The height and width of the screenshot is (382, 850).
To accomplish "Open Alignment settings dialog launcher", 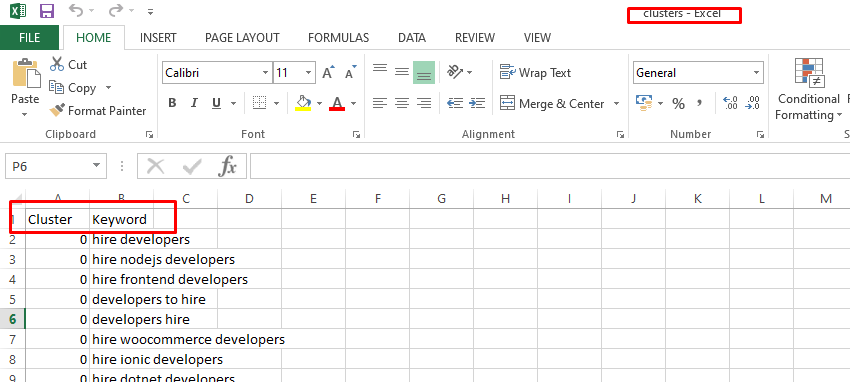I will click(x=620, y=134).
